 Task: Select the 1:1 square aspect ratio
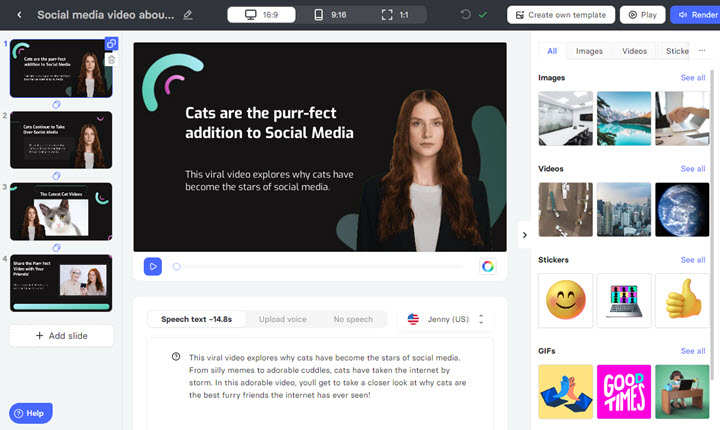(x=395, y=15)
